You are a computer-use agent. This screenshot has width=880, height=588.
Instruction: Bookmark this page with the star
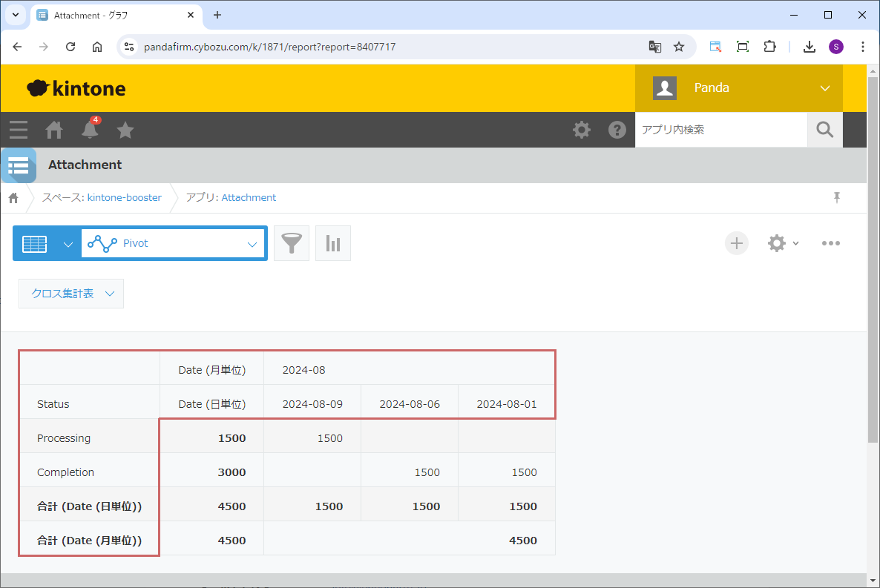click(x=678, y=47)
